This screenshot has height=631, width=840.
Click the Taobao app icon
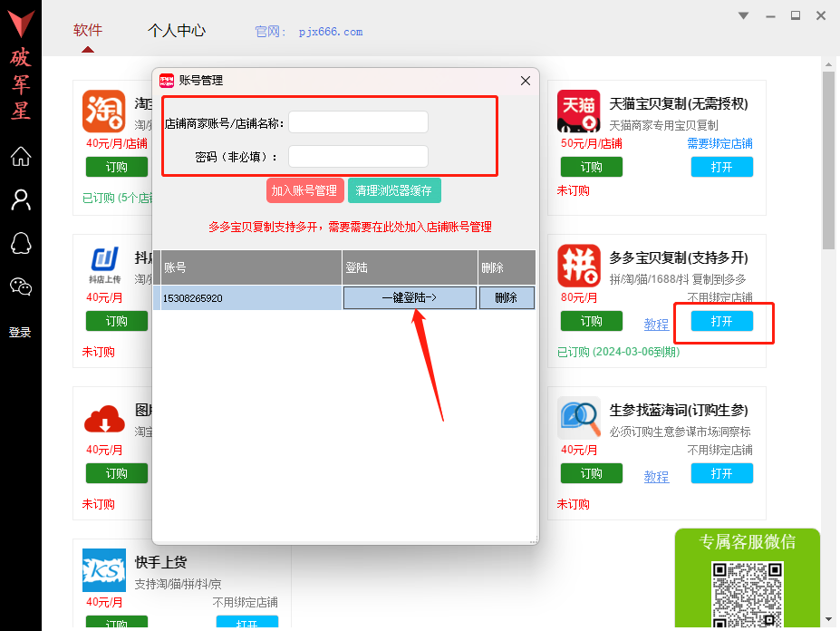click(104, 111)
